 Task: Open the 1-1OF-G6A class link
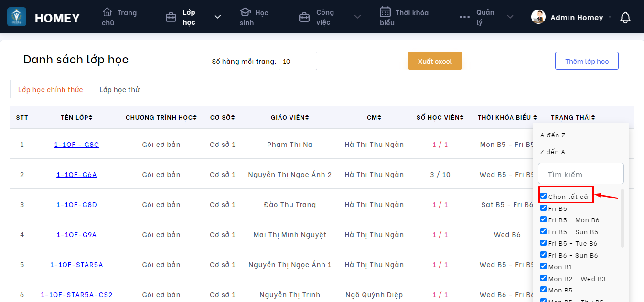click(x=76, y=175)
